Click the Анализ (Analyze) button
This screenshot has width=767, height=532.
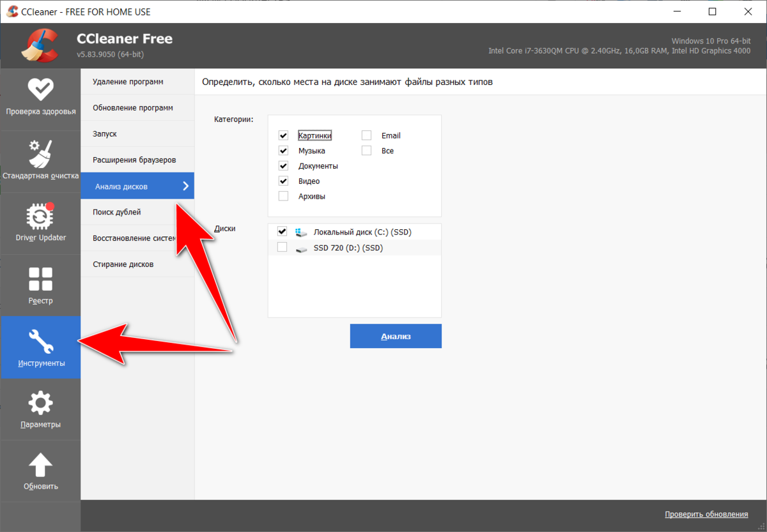coord(396,336)
